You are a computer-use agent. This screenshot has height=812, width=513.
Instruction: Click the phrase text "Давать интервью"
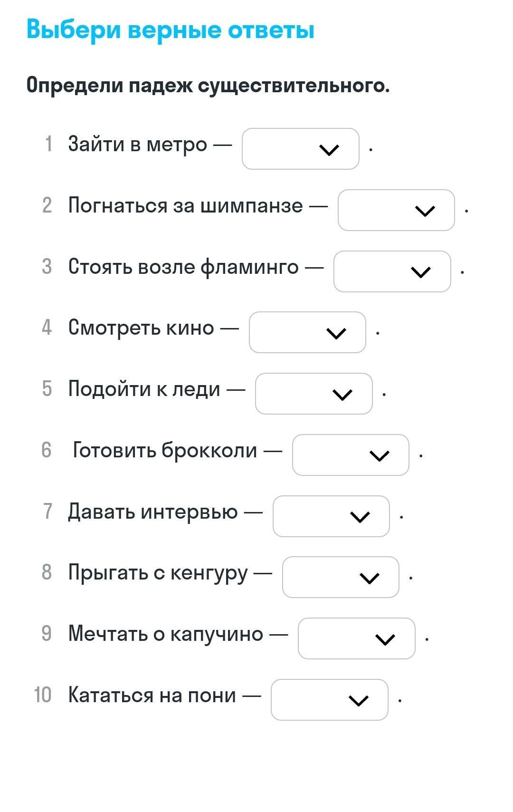coord(152,512)
